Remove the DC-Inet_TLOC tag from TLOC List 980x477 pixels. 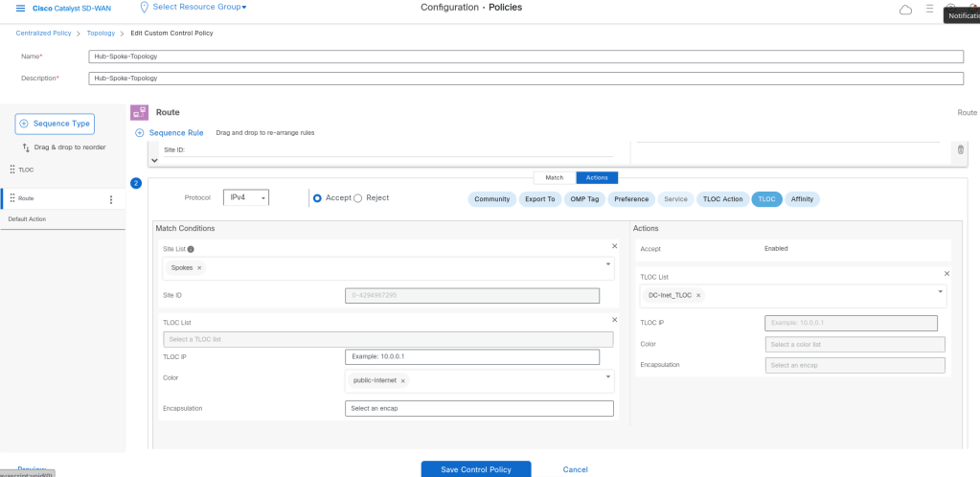point(698,295)
